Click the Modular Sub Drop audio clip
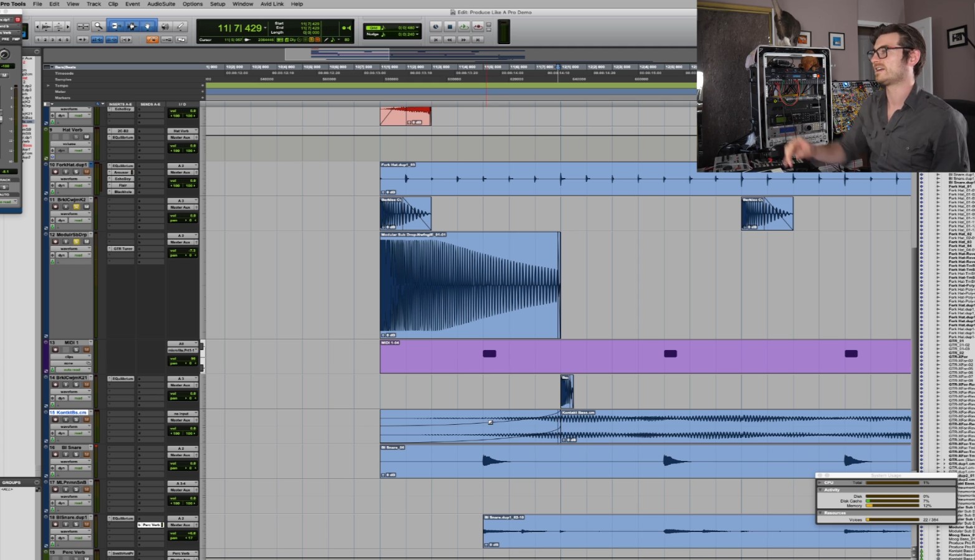975x560 pixels. (x=470, y=285)
